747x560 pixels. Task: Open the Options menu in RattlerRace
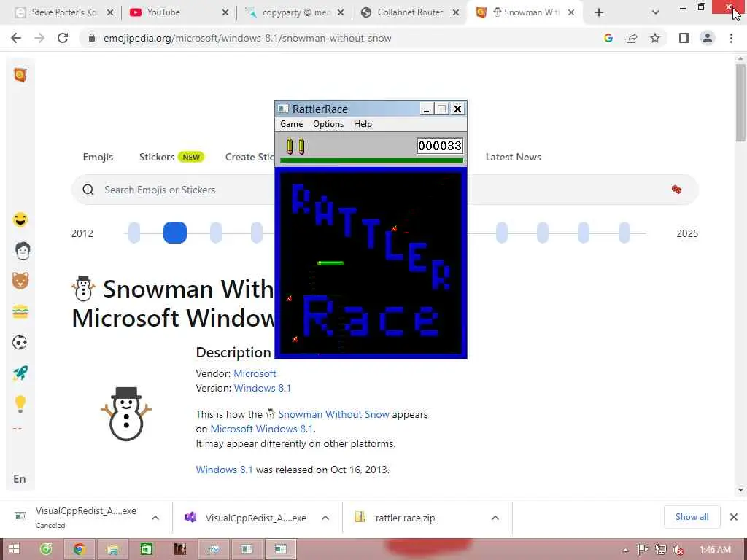click(328, 124)
